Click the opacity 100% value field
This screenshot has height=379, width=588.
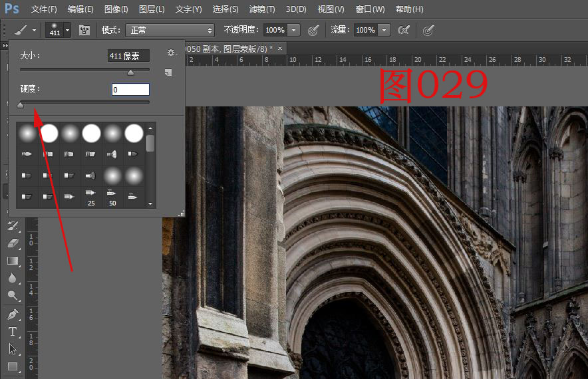pyautogui.click(x=275, y=30)
